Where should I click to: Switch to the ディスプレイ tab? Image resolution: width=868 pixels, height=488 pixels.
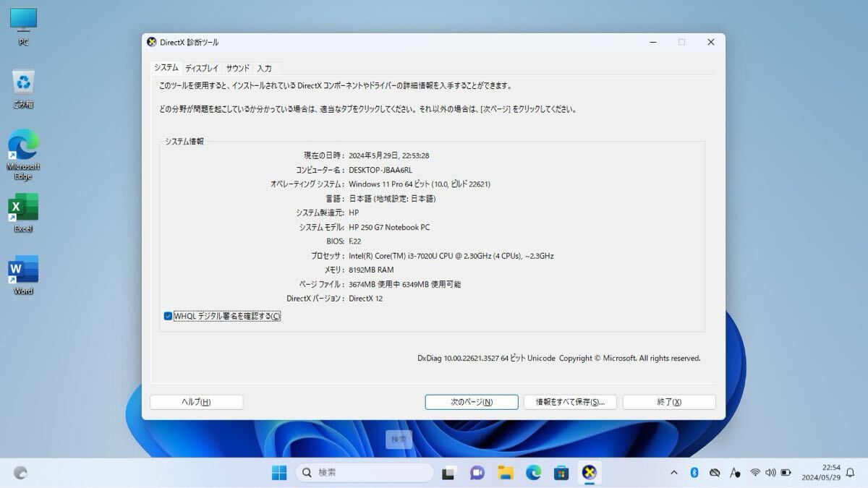tap(202, 68)
